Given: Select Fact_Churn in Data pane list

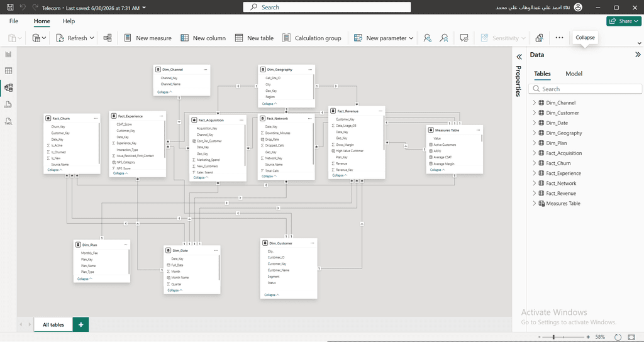Looking at the screenshot, I should [x=558, y=163].
